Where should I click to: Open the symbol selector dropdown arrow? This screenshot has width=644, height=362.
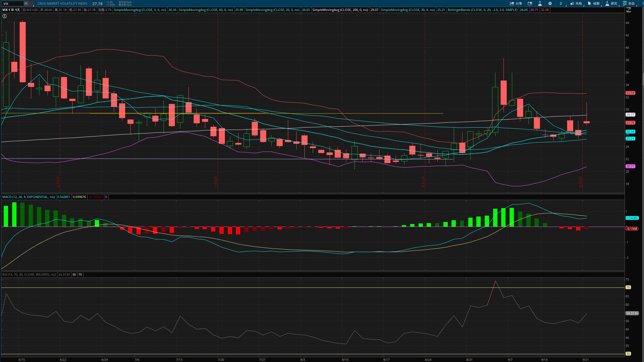[x=26, y=3]
